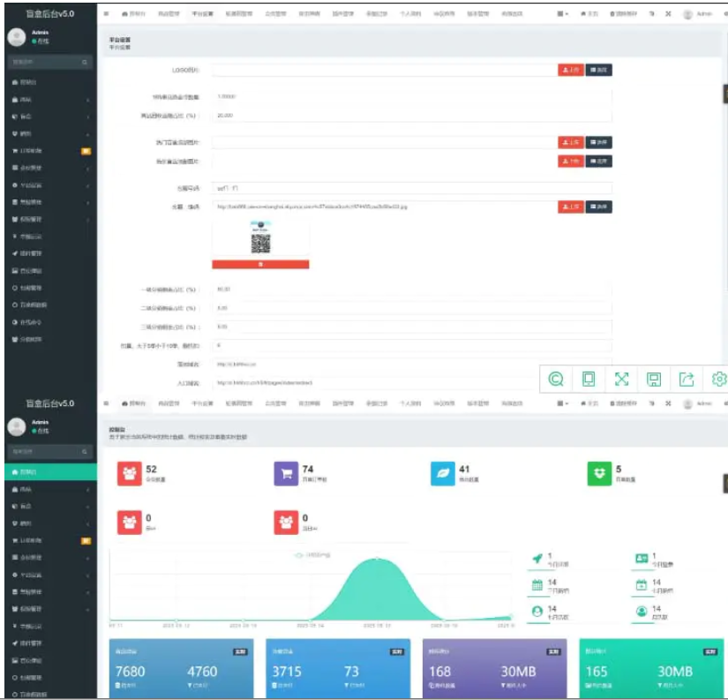Open the cart sidebar item with orange badge, settings page
The width and height of the screenshot is (728, 700).
pos(50,151)
